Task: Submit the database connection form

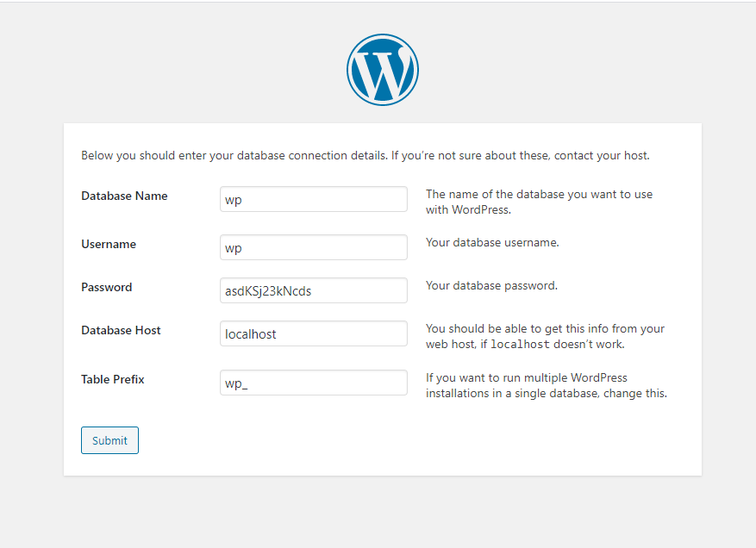Action: pyautogui.click(x=110, y=440)
